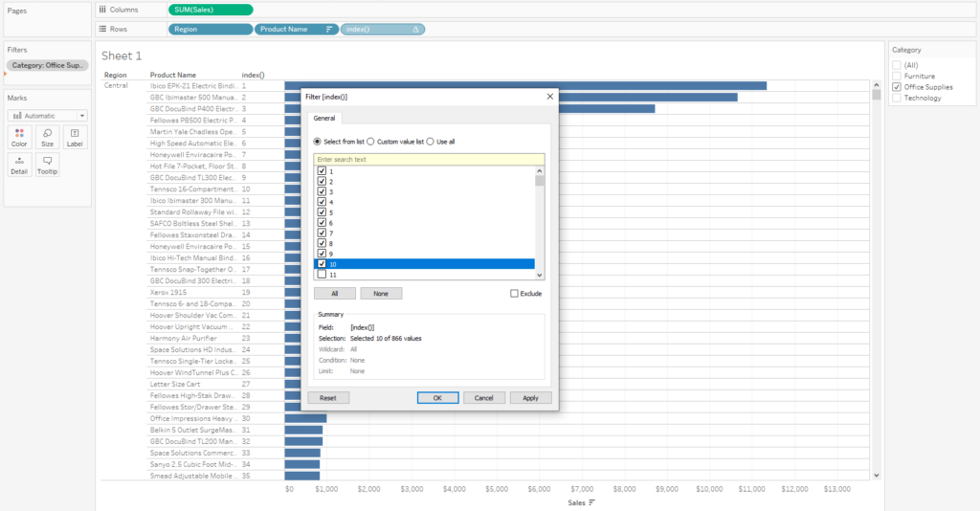The image size is (980, 511).
Task: Click the $13,000 axis label
Action: tap(836, 489)
